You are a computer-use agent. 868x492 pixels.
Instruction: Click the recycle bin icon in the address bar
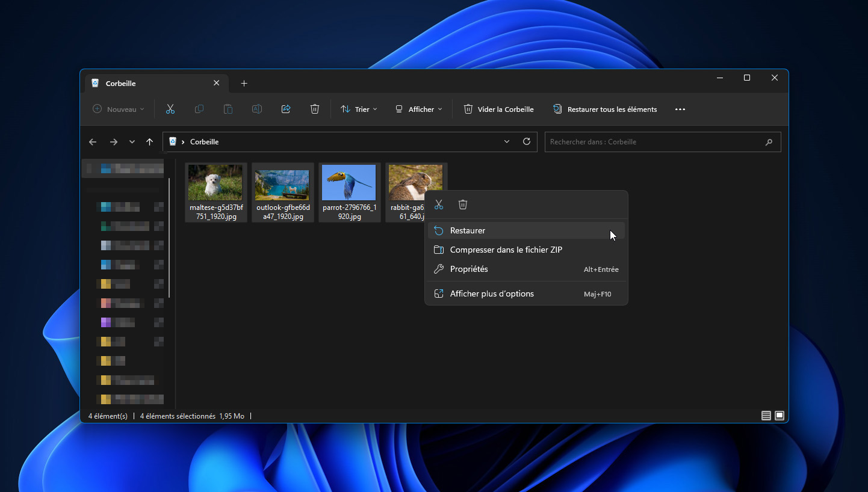coord(173,141)
